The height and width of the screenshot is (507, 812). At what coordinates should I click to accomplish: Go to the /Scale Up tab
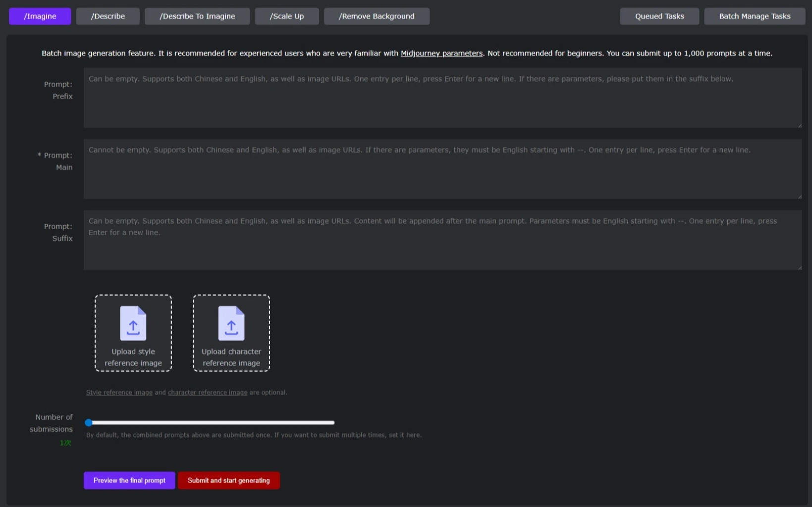pos(287,16)
